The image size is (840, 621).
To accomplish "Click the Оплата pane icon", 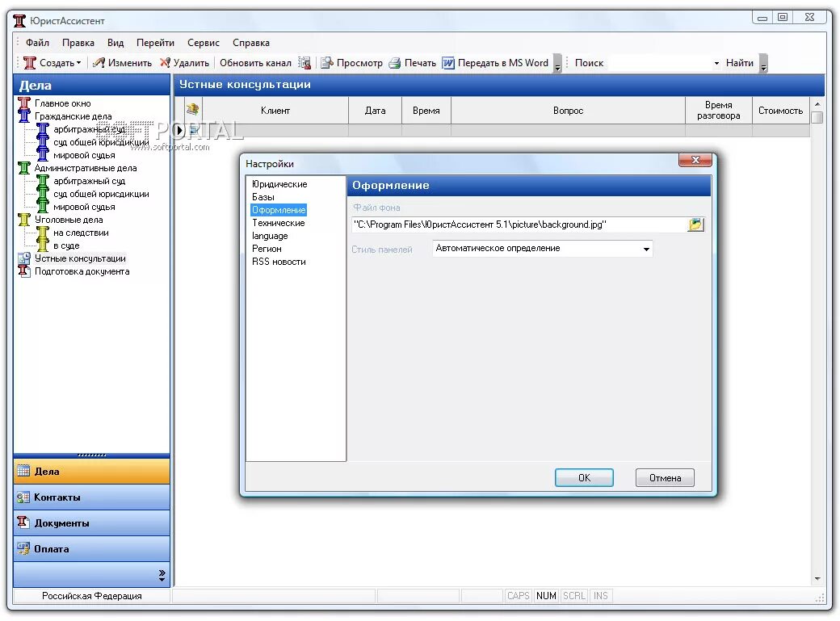I will (x=23, y=548).
